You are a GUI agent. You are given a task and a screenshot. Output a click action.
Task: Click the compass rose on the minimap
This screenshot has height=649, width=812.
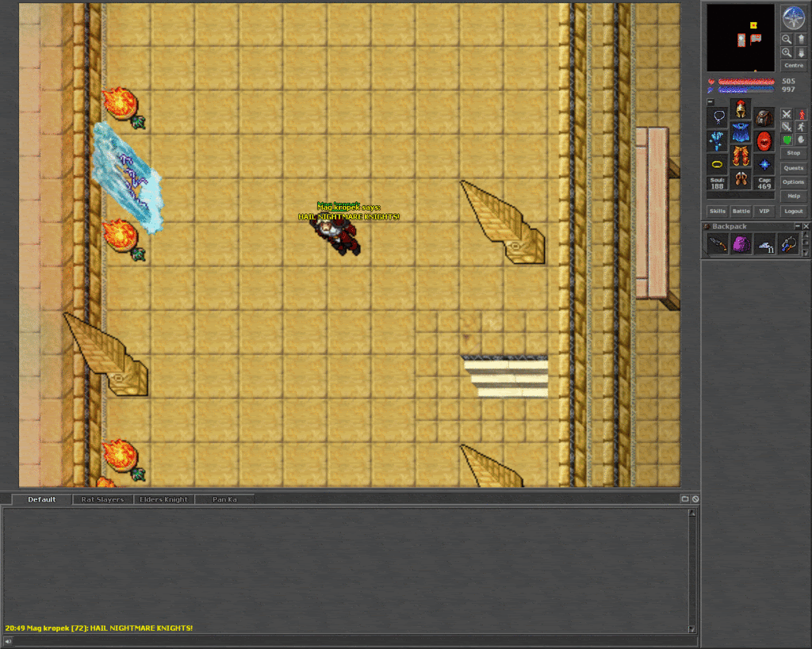pos(793,17)
